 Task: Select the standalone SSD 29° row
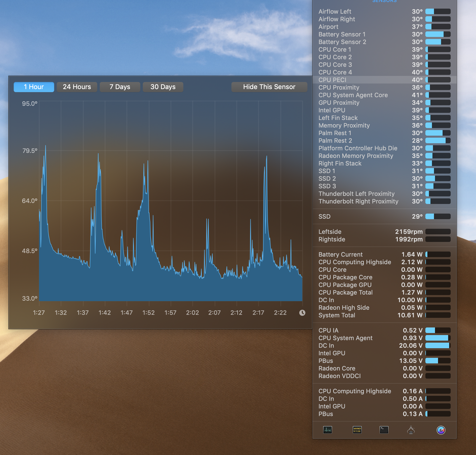(x=385, y=216)
